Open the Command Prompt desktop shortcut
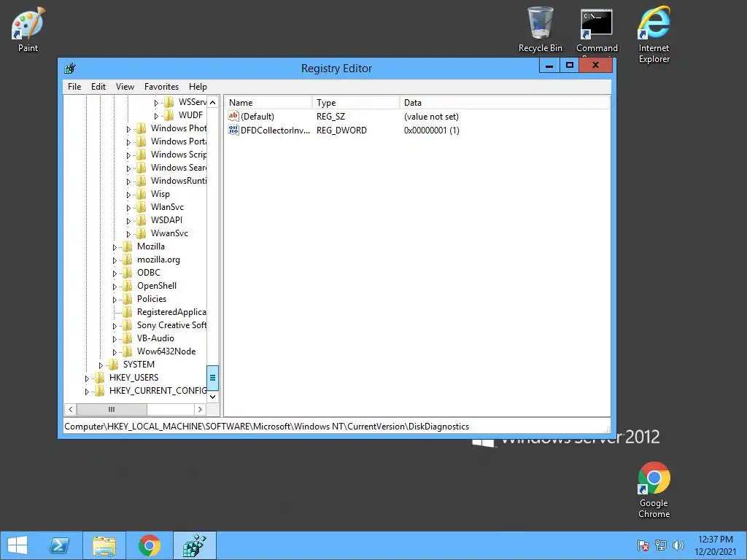The height and width of the screenshot is (560, 747). 597,29
